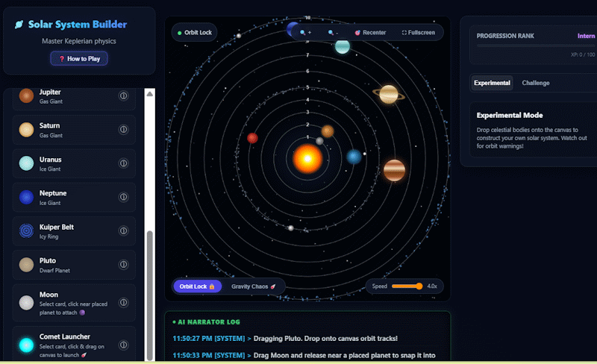View info for Pluto card
The width and height of the screenshot is (597, 364).
point(123,264)
